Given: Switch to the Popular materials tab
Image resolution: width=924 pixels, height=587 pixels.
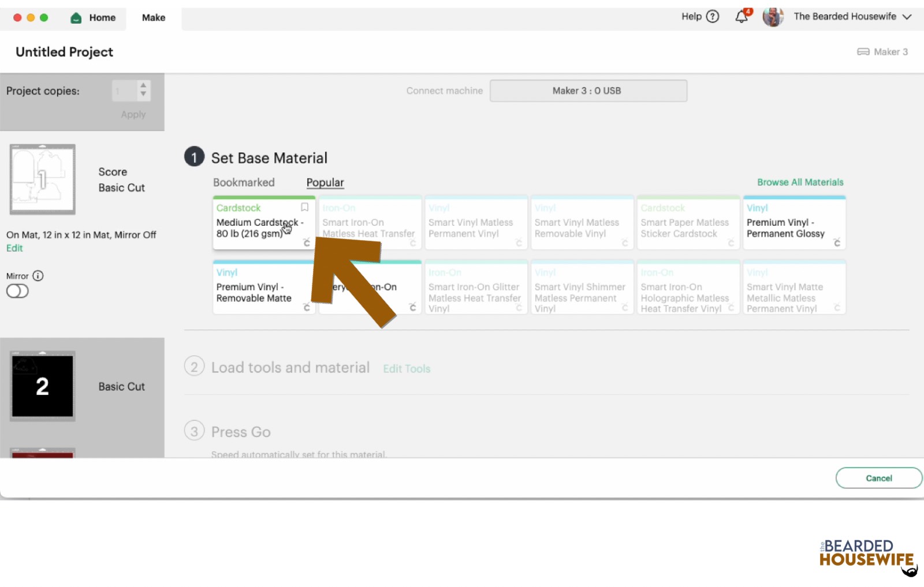Looking at the screenshot, I should 325,182.
